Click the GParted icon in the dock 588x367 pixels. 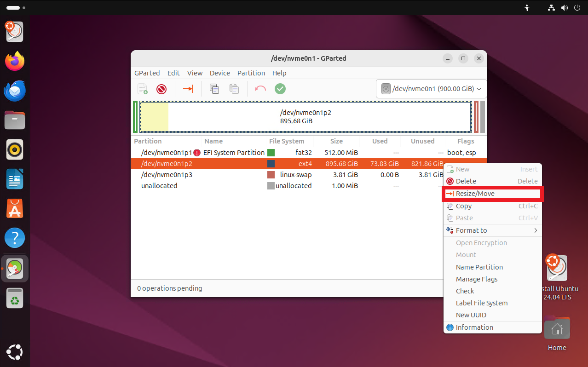pos(15,269)
